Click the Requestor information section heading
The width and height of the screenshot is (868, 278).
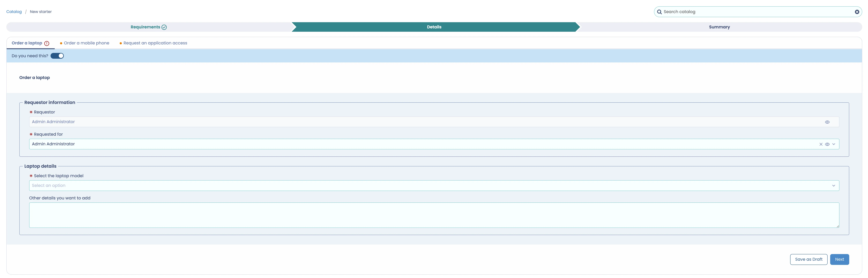coord(50,102)
